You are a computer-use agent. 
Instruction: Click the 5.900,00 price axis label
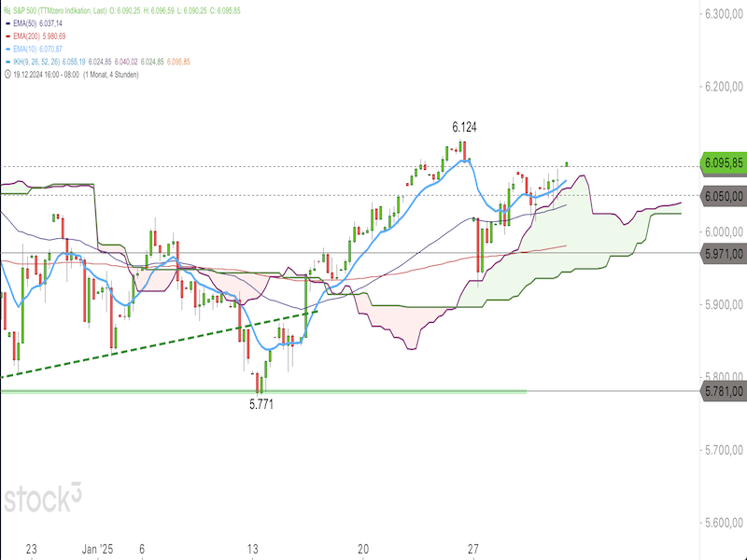725,305
